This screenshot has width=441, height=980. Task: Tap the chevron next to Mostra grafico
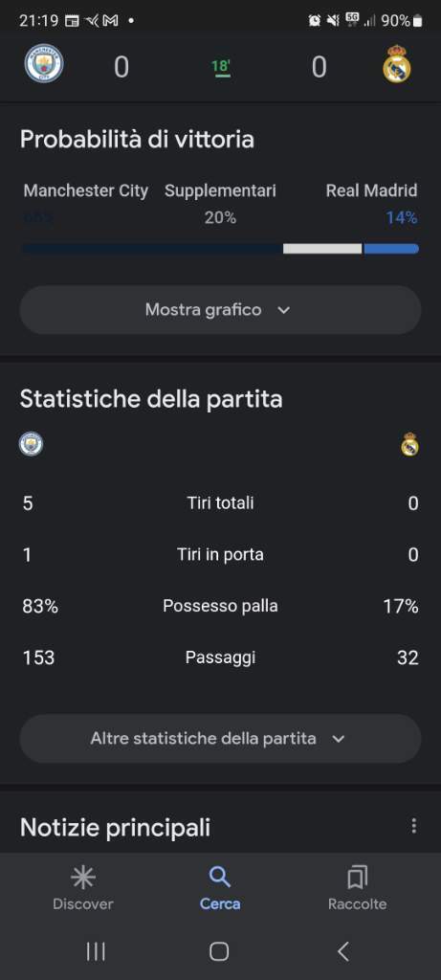coord(283,310)
